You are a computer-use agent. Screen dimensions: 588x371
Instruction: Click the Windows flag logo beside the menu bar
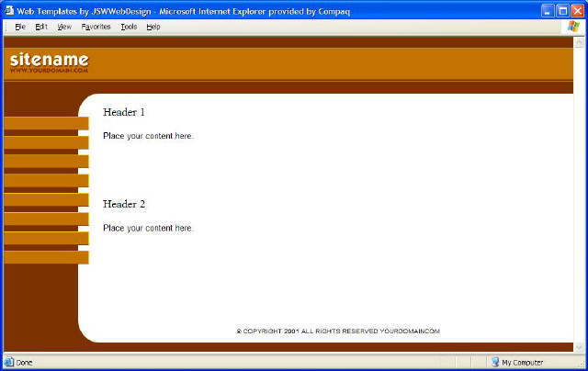tap(573, 27)
